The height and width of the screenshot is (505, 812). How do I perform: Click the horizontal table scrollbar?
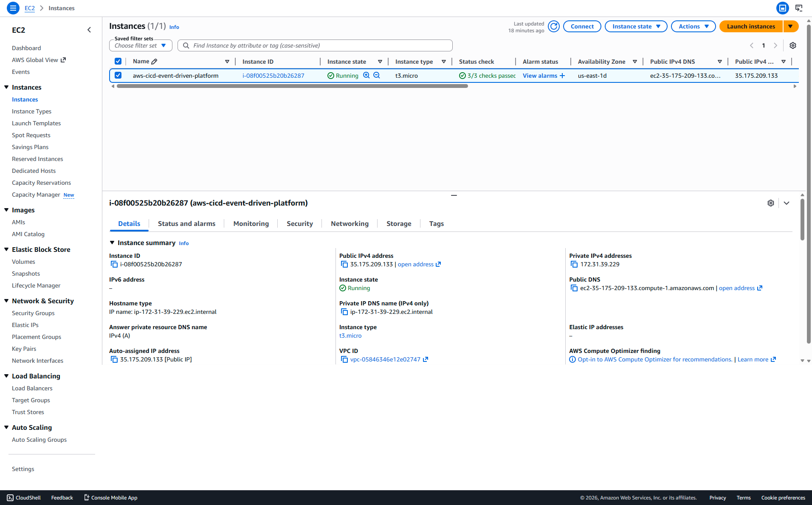(x=292, y=86)
